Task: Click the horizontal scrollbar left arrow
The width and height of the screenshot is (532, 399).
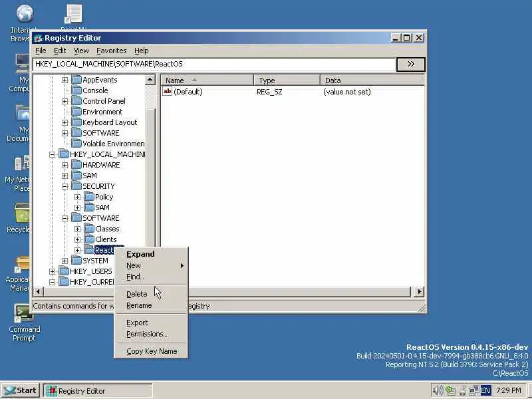Action: pos(38,291)
